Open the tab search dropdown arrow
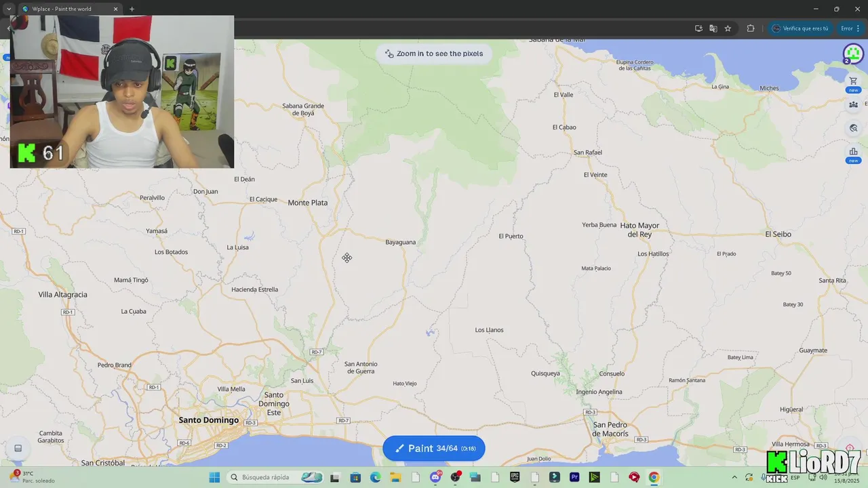The width and height of the screenshot is (868, 488). (8, 9)
